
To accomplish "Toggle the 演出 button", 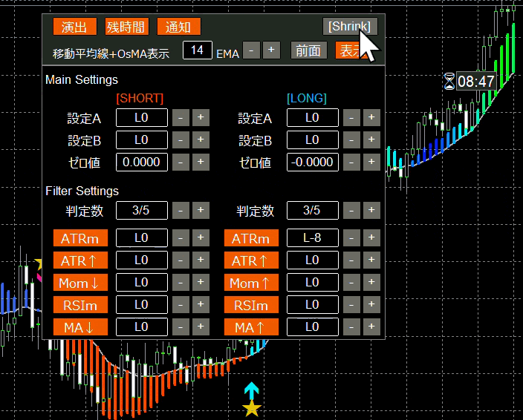I will coord(75,27).
